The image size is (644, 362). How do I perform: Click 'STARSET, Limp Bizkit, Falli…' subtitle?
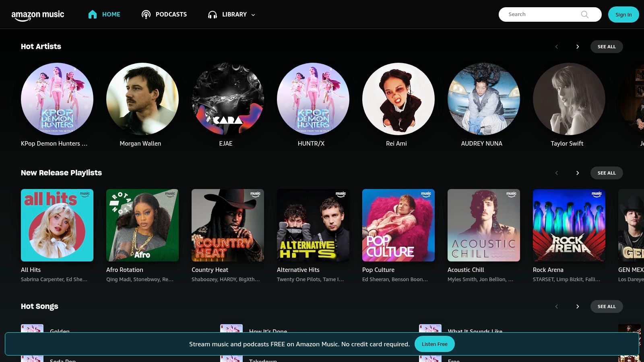pos(567,280)
